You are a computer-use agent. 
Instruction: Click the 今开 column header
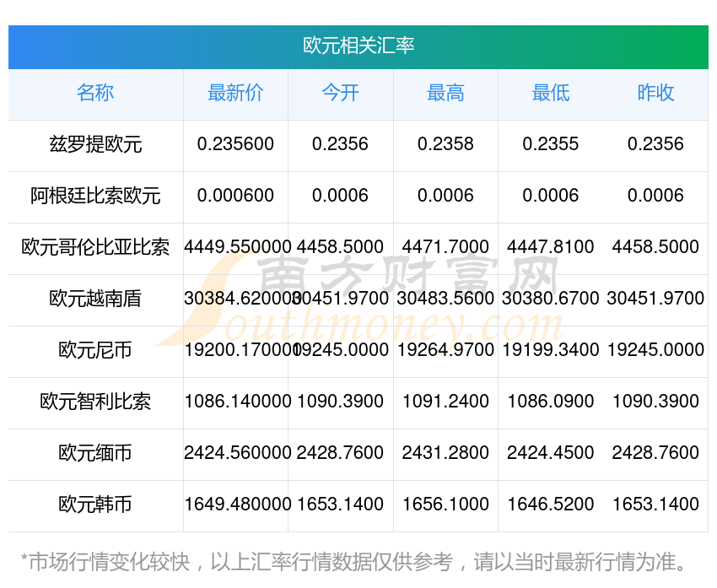click(x=340, y=93)
